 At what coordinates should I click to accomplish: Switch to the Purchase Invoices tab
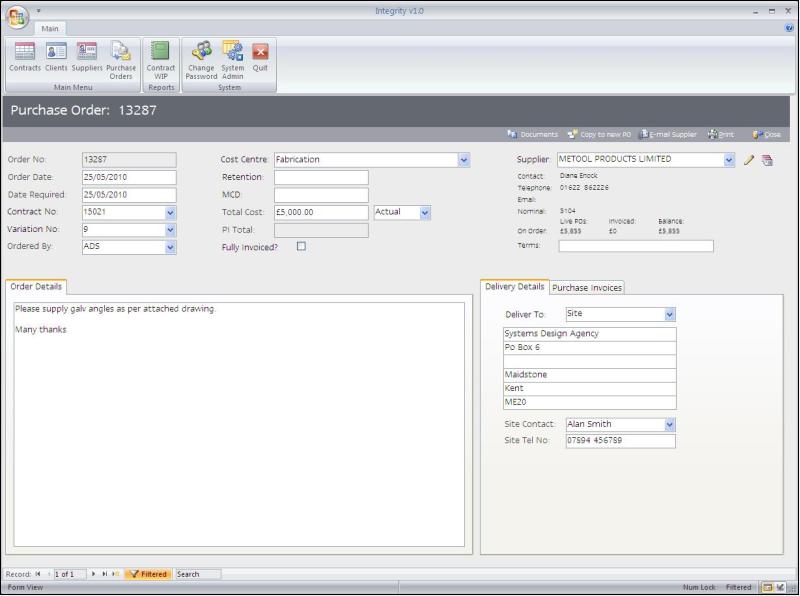[587, 288]
